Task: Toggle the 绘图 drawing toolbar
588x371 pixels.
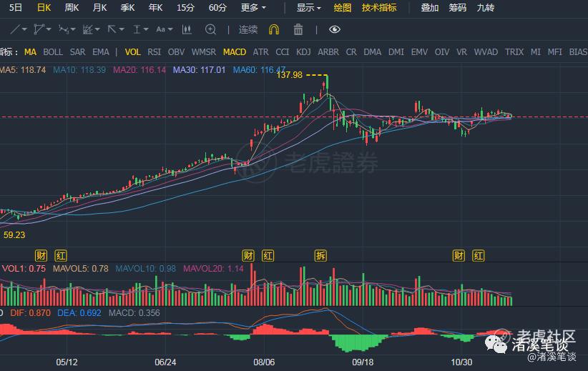Action: click(x=343, y=7)
